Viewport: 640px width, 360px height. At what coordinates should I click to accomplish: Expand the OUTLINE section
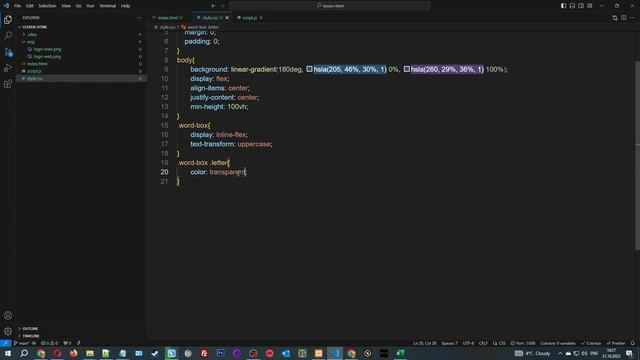28,329
